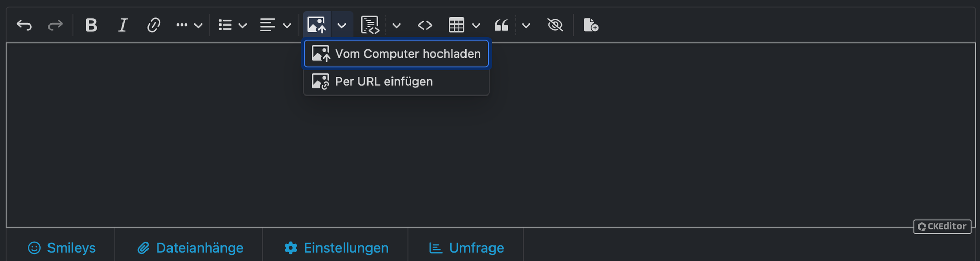Switch to the Smileys tab
The height and width of the screenshot is (261, 980).
(x=62, y=248)
